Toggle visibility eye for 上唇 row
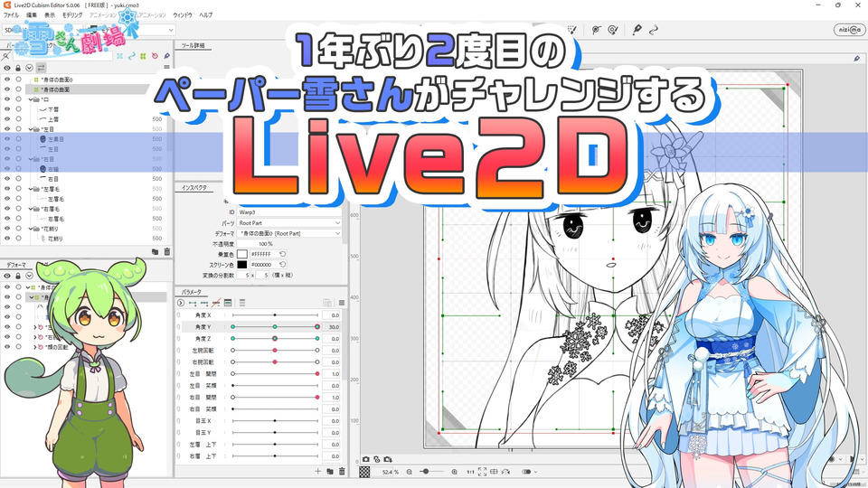The height and width of the screenshot is (488, 868). coord(7,119)
